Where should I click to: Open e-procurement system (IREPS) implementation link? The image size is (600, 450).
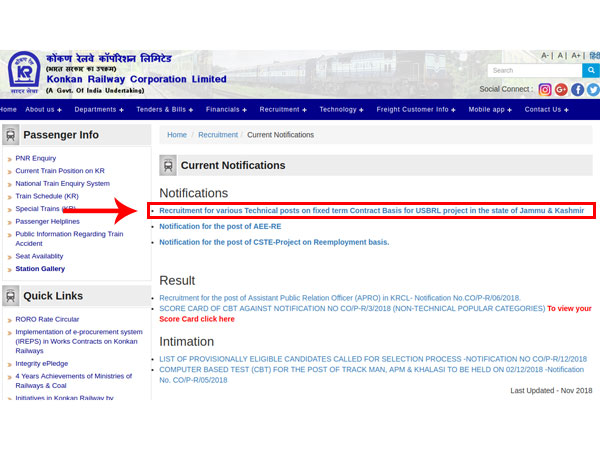click(x=79, y=341)
